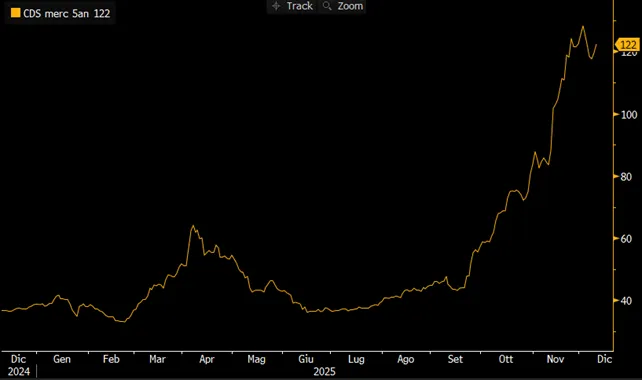Click the Set month axis label
The image size is (642, 380).
pos(455,359)
